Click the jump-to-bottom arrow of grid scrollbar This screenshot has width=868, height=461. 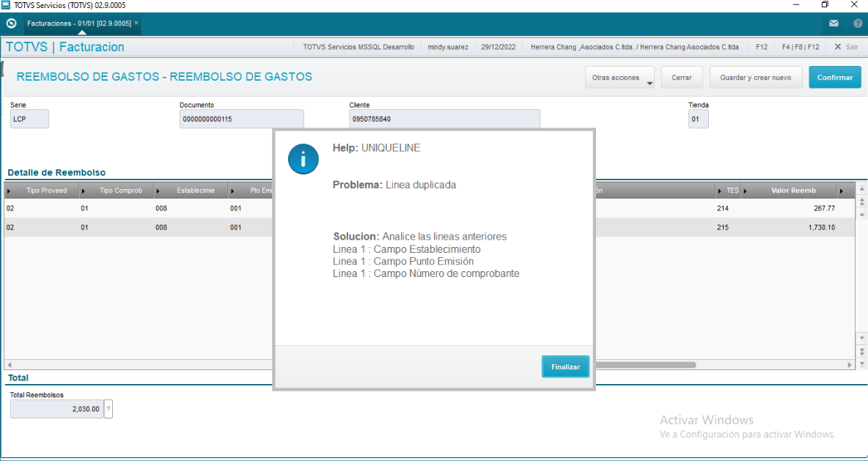[861, 364]
